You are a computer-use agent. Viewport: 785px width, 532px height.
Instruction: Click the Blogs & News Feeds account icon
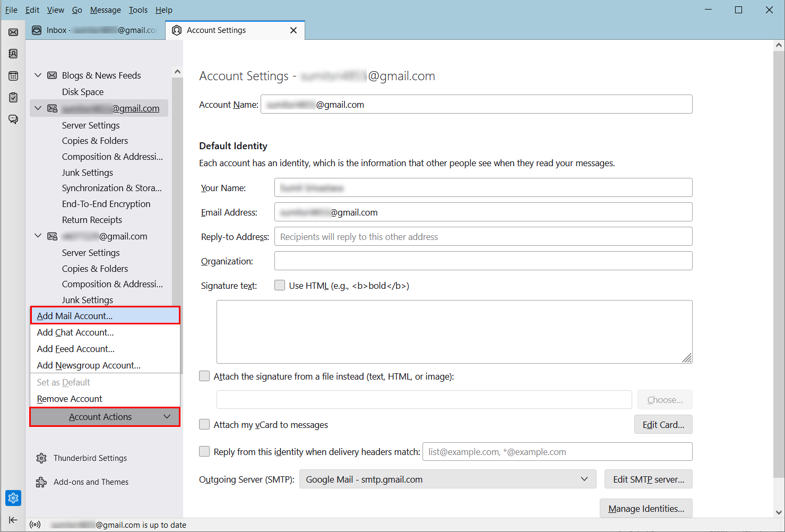52,75
